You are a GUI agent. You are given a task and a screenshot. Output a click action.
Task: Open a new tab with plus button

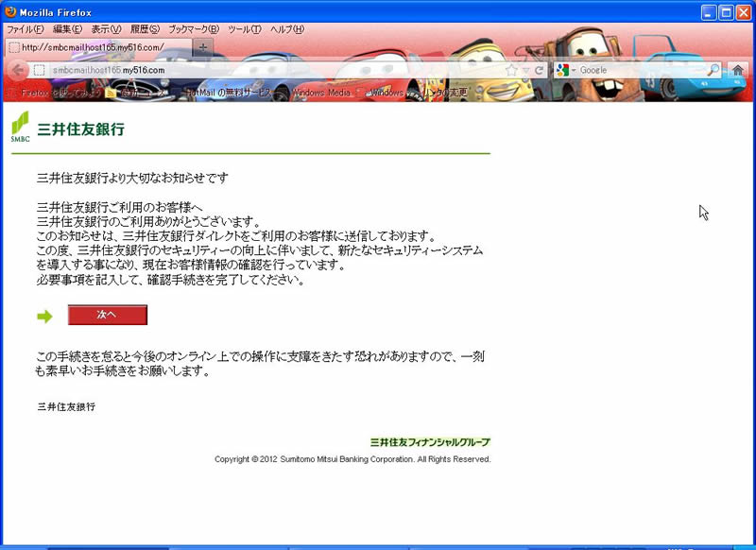[x=203, y=47]
